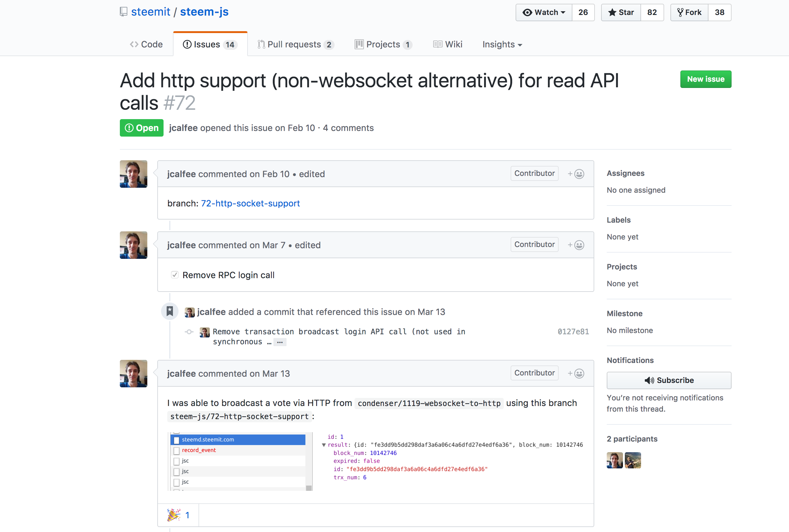The width and height of the screenshot is (789, 532).
Task: Click jcalfee's avatar beside Mar 13 comment
Action: tap(133, 374)
